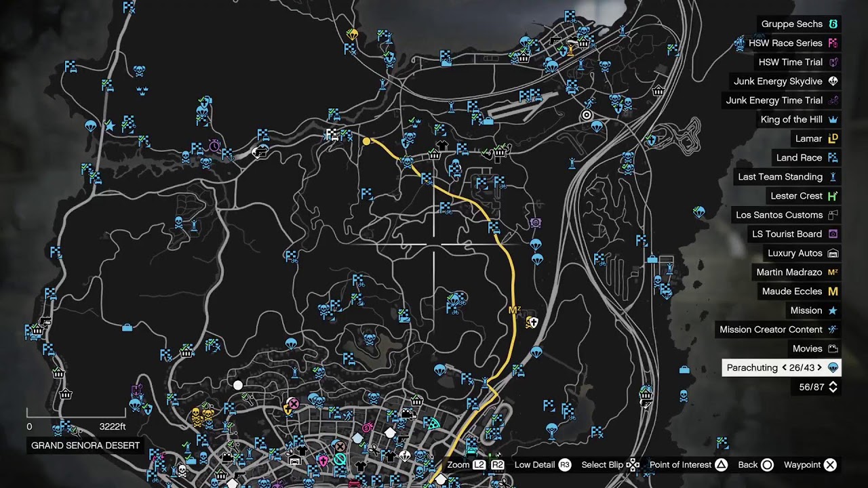Click the purple LS Tourist Board blip on map
This screenshot has height=488, width=868.
(536, 222)
